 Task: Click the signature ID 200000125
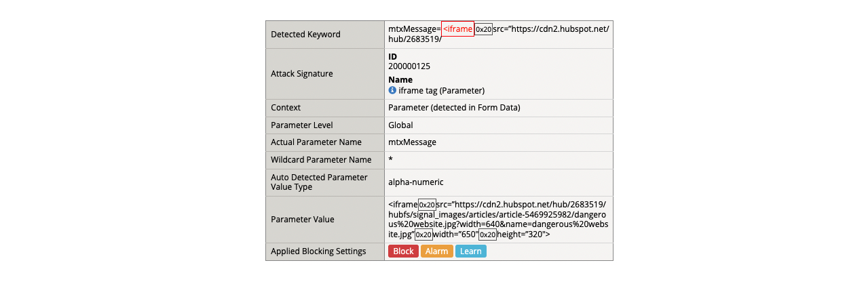[x=409, y=66]
